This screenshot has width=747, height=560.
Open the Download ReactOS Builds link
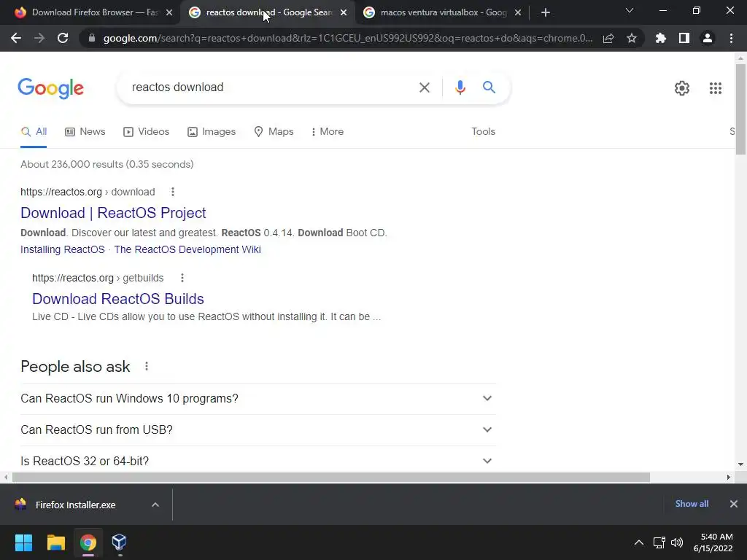pos(117,299)
